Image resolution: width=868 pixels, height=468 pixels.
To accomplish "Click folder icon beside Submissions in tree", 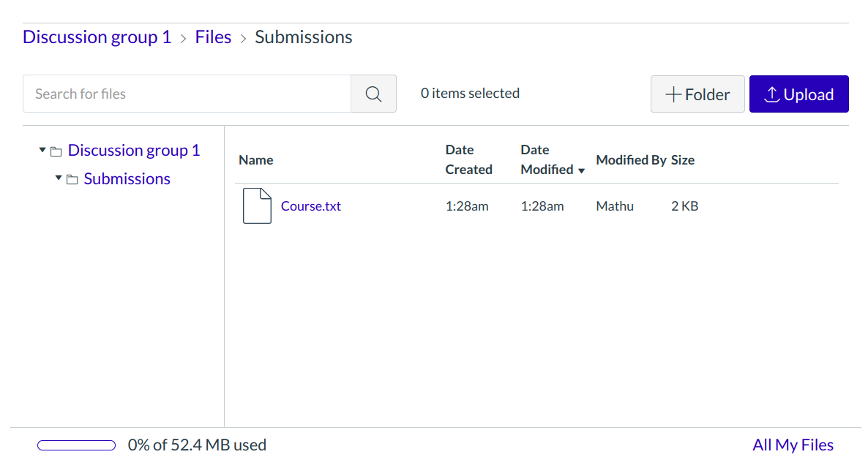I will point(72,180).
